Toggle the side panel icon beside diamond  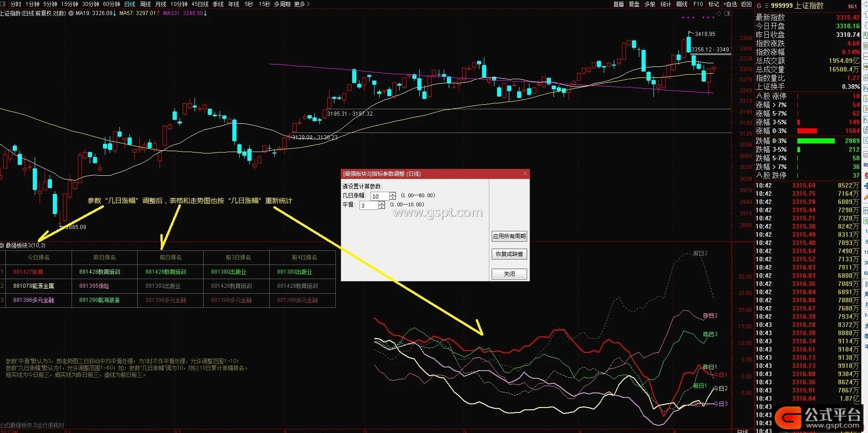pyautogui.click(x=727, y=14)
